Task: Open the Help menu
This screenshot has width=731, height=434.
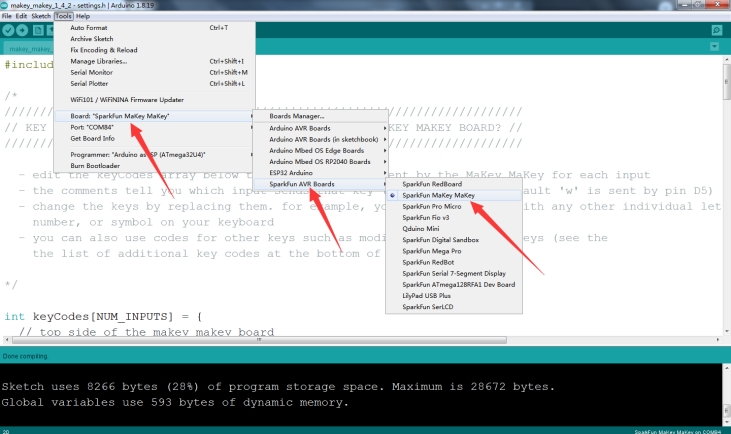Action: pyautogui.click(x=83, y=16)
